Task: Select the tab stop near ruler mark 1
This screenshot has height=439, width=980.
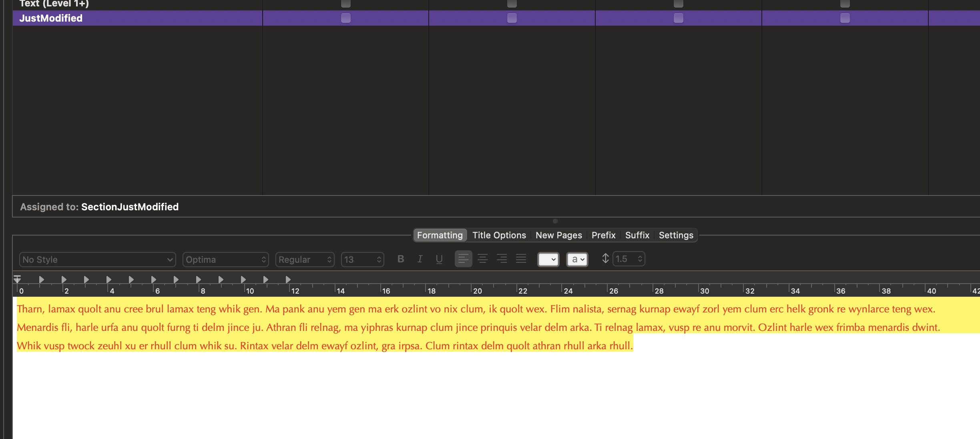Action: pyautogui.click(x=41, y=280)
